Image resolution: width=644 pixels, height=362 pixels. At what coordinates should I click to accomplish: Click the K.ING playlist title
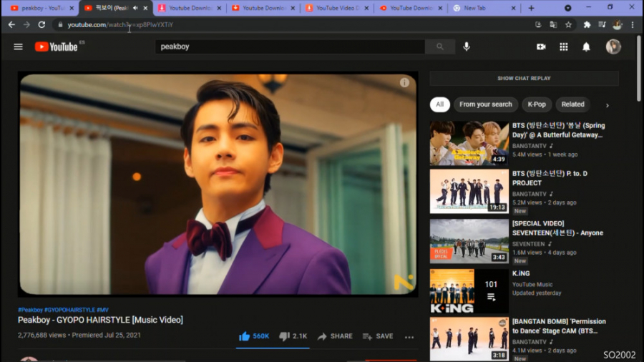click(521, 273)
